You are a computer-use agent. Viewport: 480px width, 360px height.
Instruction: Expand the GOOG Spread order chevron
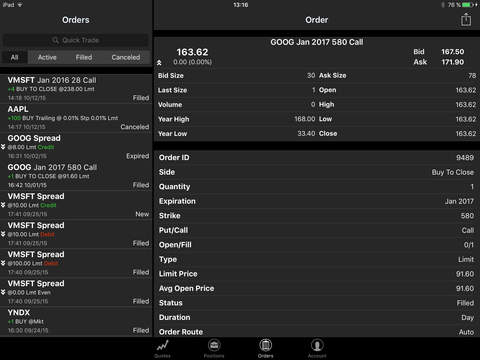pos(3,147)
